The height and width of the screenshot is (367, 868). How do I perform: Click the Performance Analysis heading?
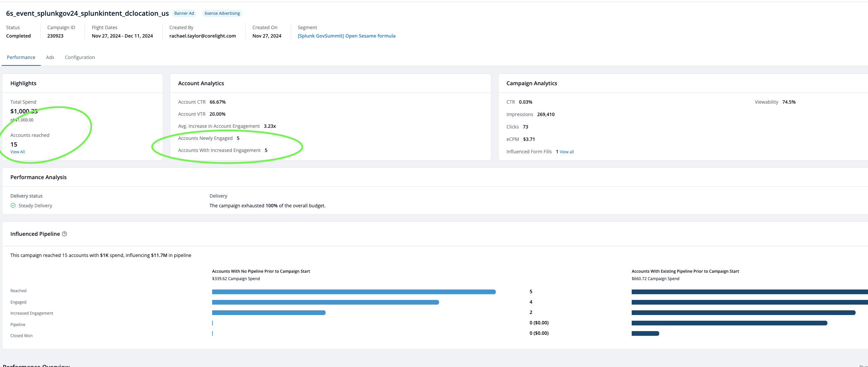38,177
